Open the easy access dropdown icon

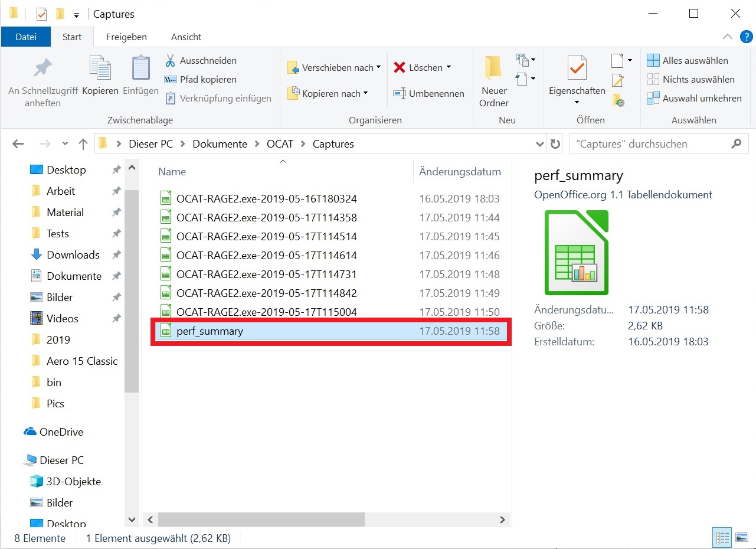tap(525, 79)
